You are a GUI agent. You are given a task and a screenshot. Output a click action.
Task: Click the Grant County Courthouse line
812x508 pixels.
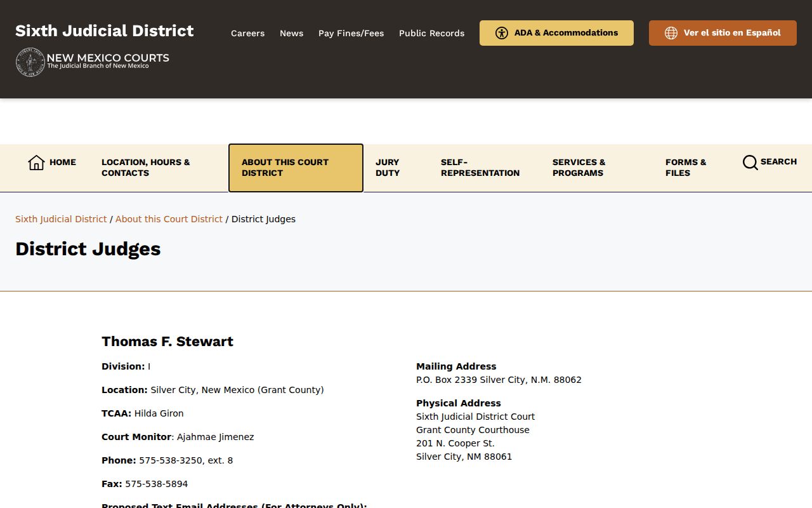tap(473, 430)
